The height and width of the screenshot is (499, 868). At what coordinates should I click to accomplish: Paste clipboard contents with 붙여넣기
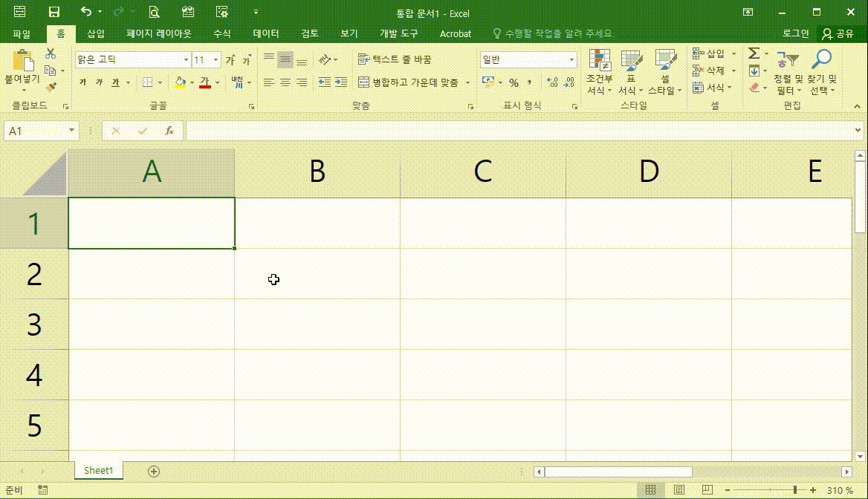pyautogui.click(x=22, y=71)
